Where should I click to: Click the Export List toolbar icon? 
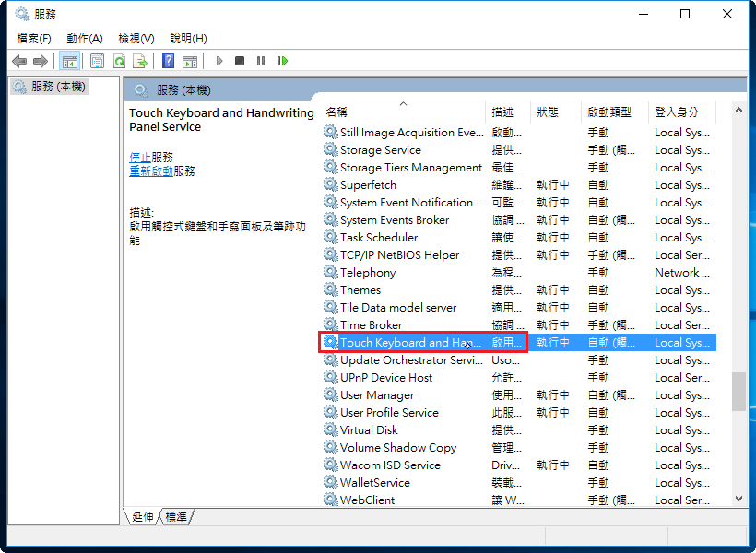pos(140,61)
